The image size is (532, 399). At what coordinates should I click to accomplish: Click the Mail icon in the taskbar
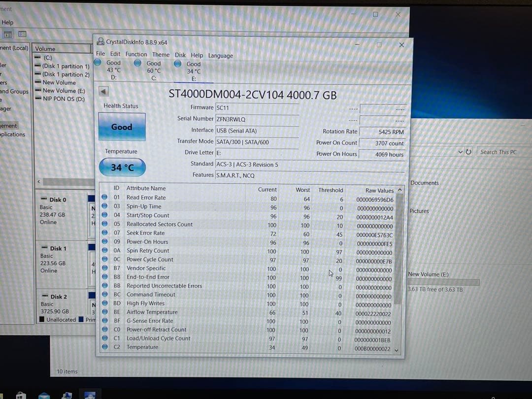pyautogui.click(x=44, y=395)
